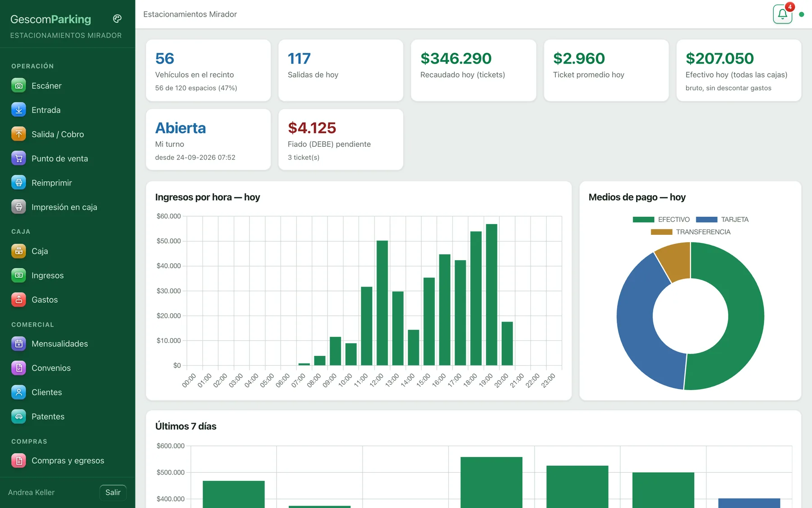812x508 pixels.
Task: Click the 19:00 bar in hourly income chart
Action: point(491,294)
